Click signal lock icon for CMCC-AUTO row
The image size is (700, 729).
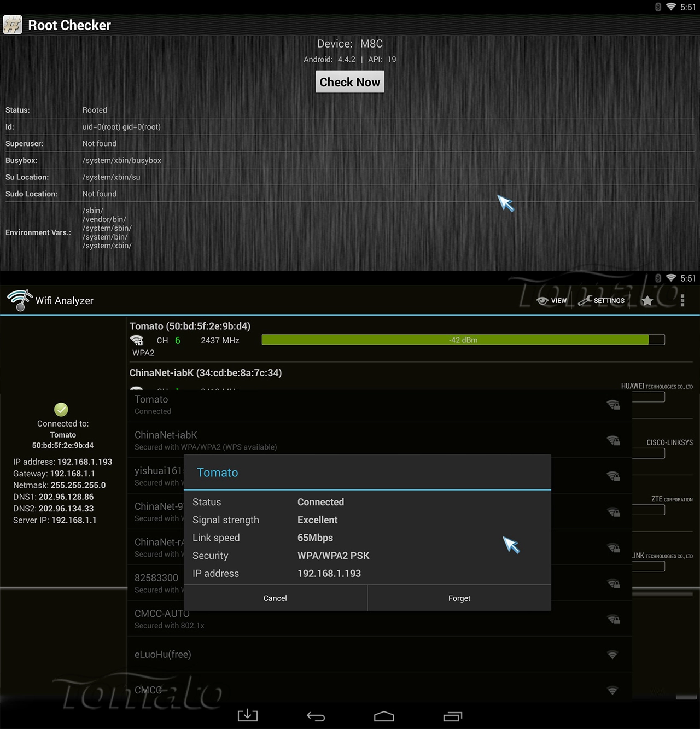tap(613, 619)
